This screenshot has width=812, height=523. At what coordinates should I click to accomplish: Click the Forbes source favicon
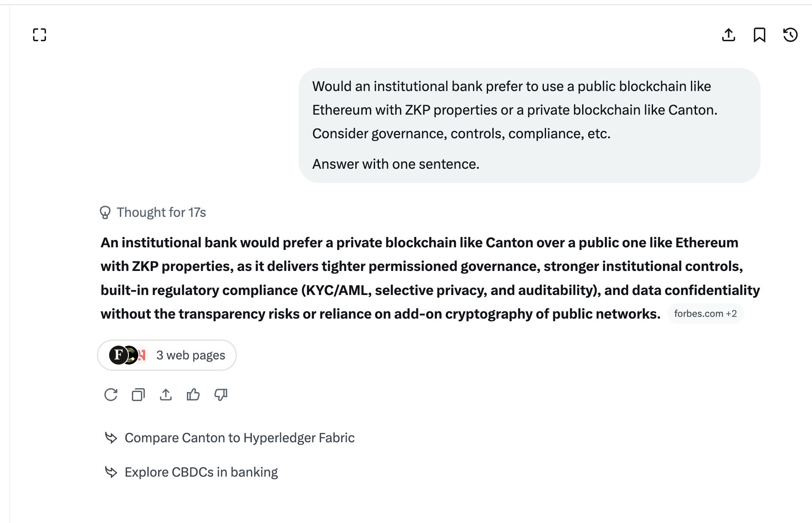click(118, 355)
